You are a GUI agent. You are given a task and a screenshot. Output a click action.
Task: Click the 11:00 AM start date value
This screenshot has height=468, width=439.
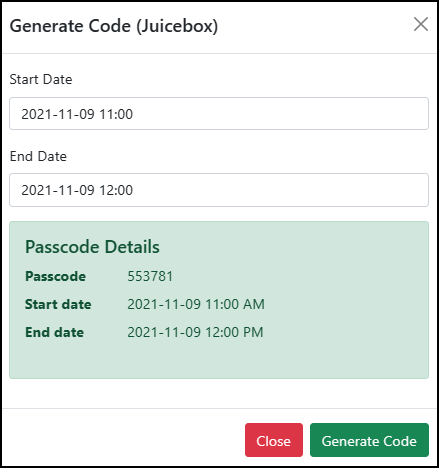(x=196, y=304)
